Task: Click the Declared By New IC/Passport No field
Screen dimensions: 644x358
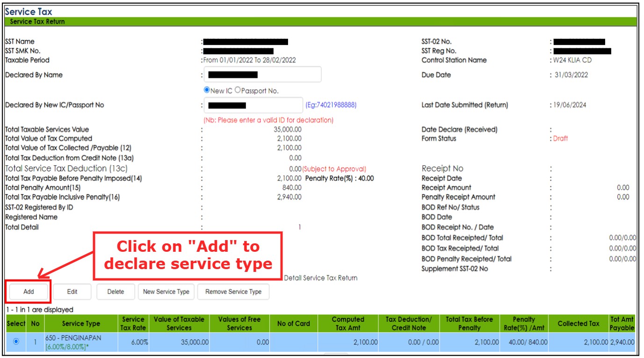Action: point(253,105)
